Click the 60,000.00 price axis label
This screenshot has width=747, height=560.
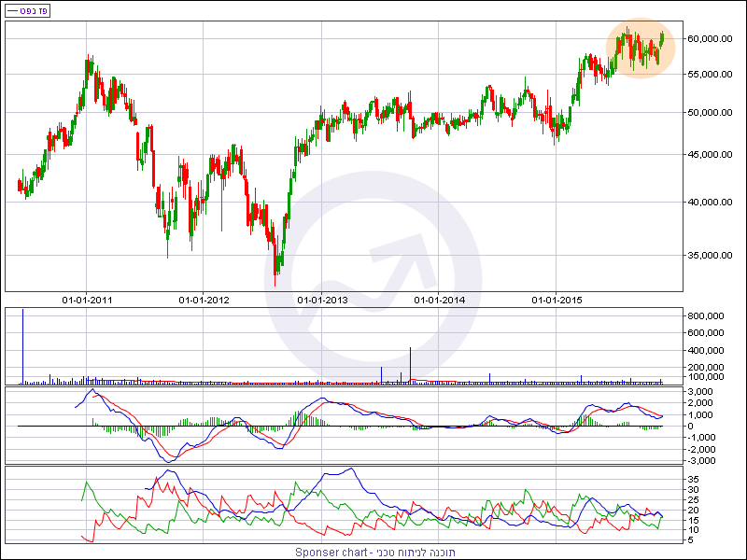[707, 39]
